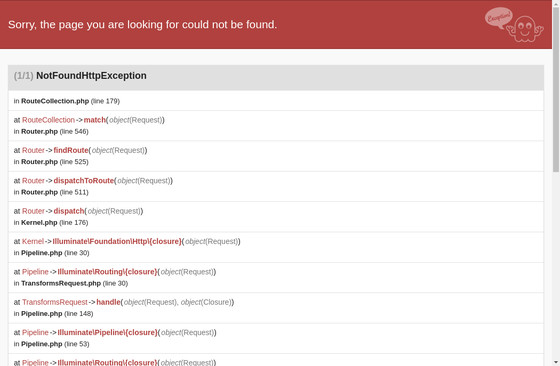Click 'Pipeline.php (line 148)' text
This screenshot has height=366, width=560.
pyautogui.click(x=57, y=314)
